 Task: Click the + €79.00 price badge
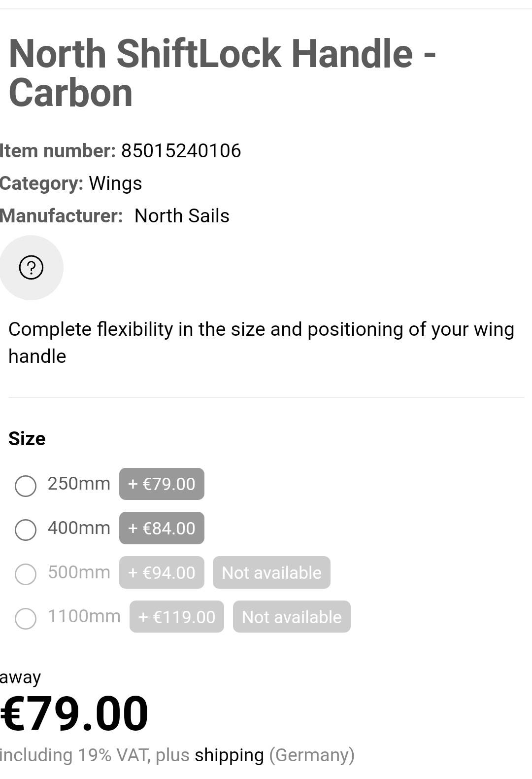click(x=162, y=484)
